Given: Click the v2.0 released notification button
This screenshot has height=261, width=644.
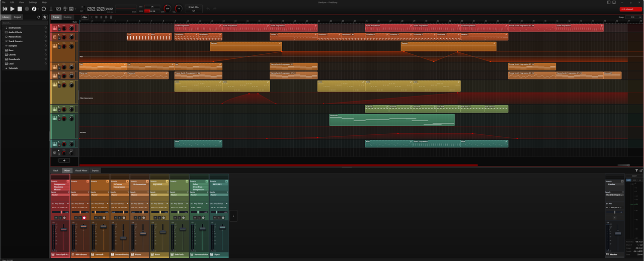Looking at the screenshot, I should point(630,9).
